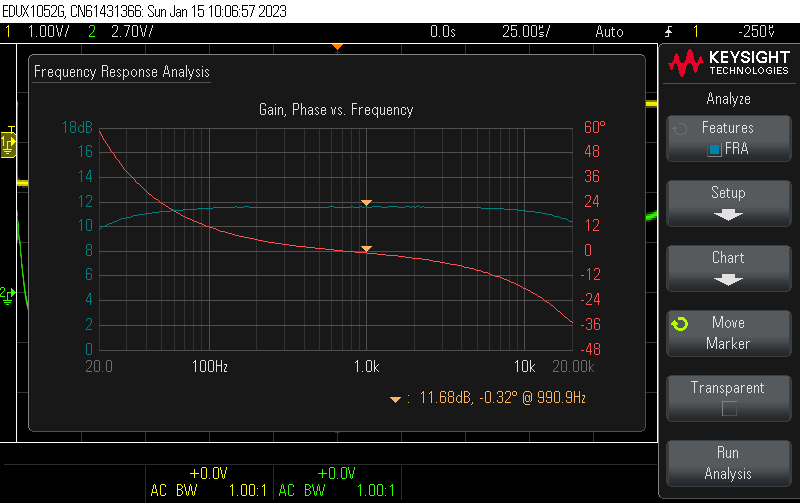Open the Features softkey
This screenshot has width=800, height=503.
[729, 138]
